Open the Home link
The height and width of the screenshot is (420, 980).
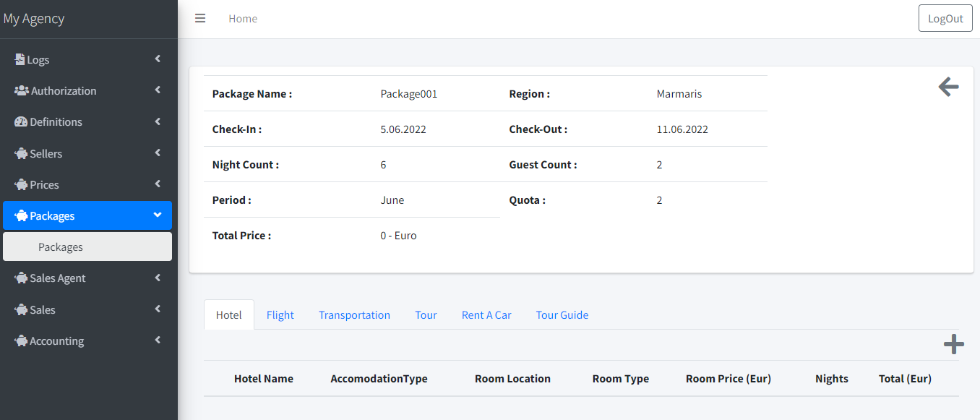[x=243, y=18]
